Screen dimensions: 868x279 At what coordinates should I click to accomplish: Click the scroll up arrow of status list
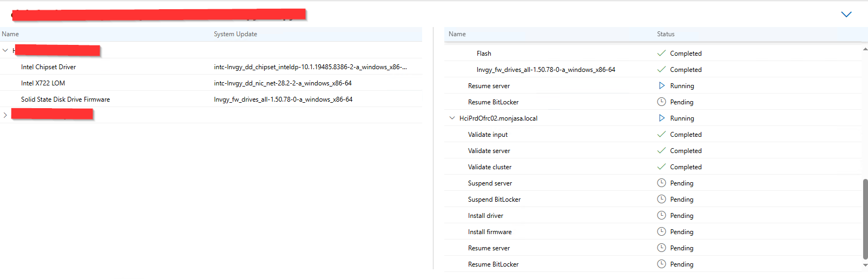pos(865,49)
